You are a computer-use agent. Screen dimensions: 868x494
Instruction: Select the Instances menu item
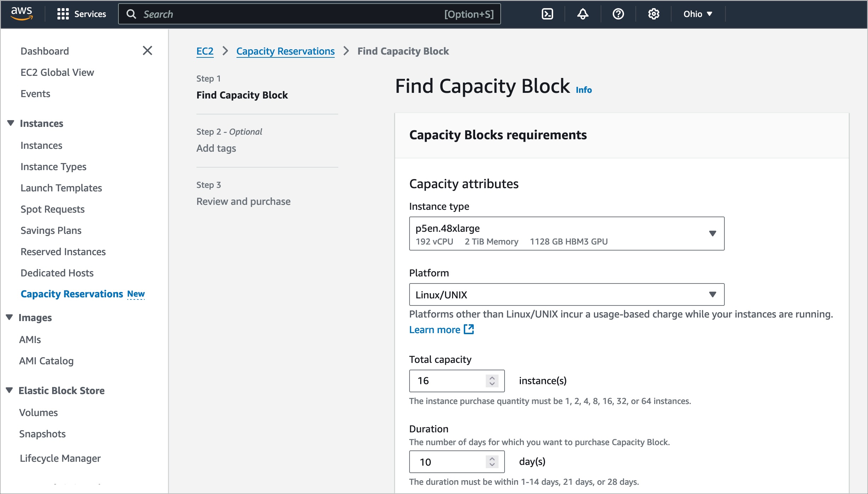pos(40,145)
